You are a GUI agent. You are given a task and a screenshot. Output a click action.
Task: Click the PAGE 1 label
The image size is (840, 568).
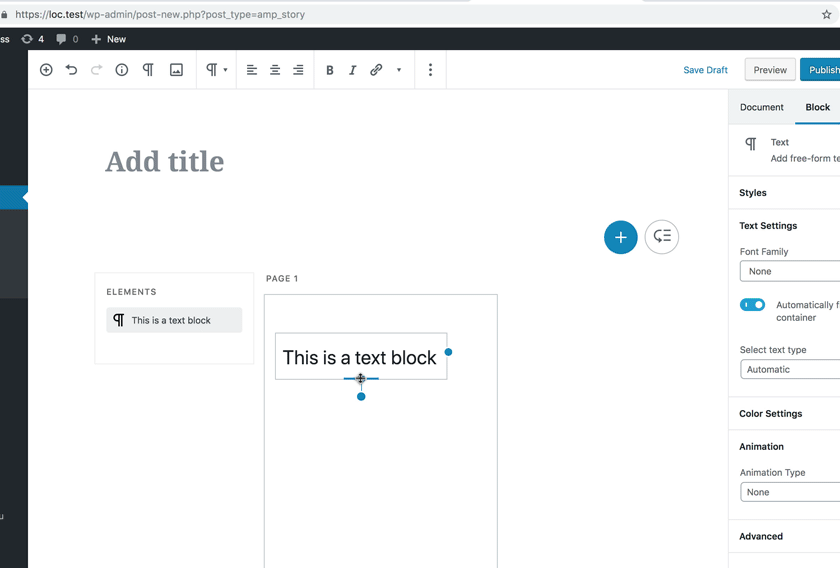click(282, 279)
